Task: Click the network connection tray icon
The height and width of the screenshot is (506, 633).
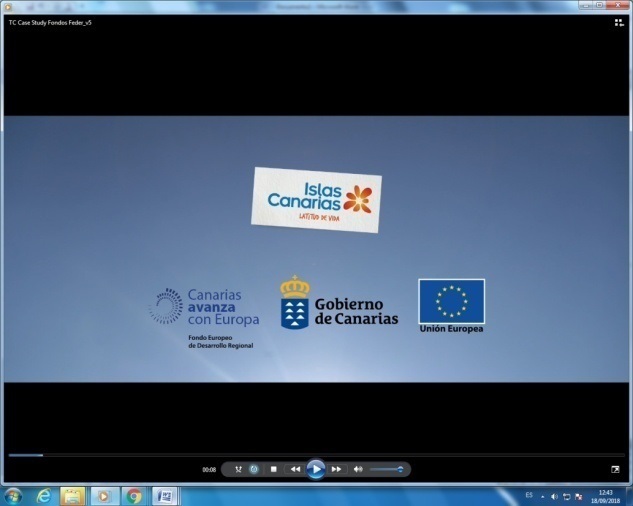Action: coord(566,497)
